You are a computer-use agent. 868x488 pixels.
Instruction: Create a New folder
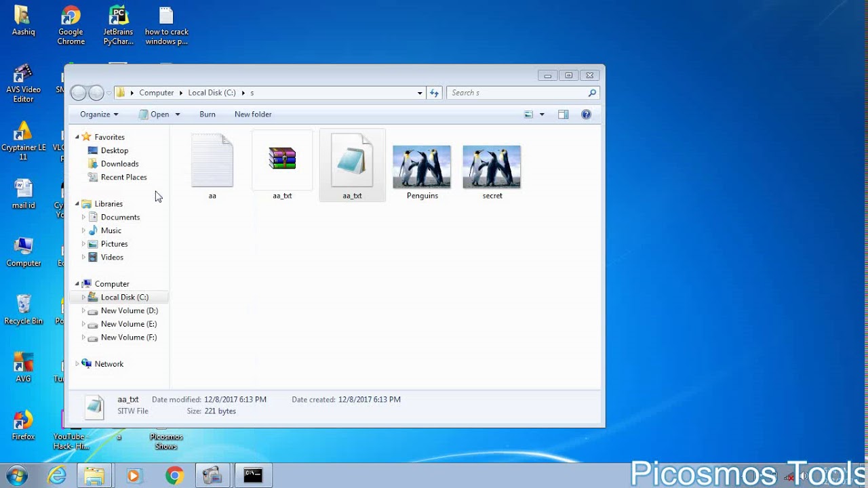253,115
